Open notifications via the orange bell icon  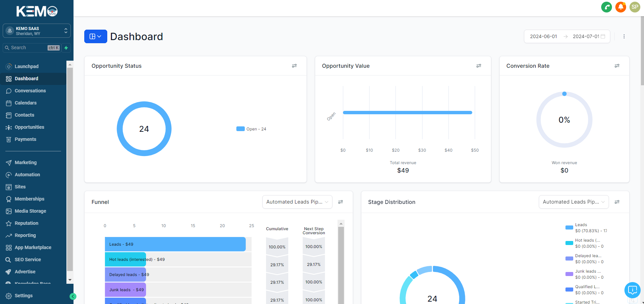tap(620, 7)
